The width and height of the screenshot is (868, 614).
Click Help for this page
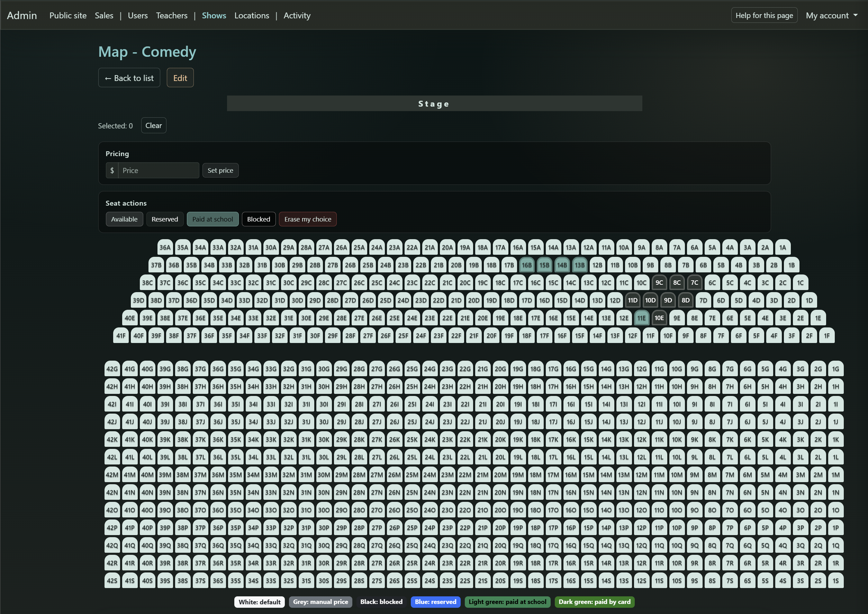[764, 15]
